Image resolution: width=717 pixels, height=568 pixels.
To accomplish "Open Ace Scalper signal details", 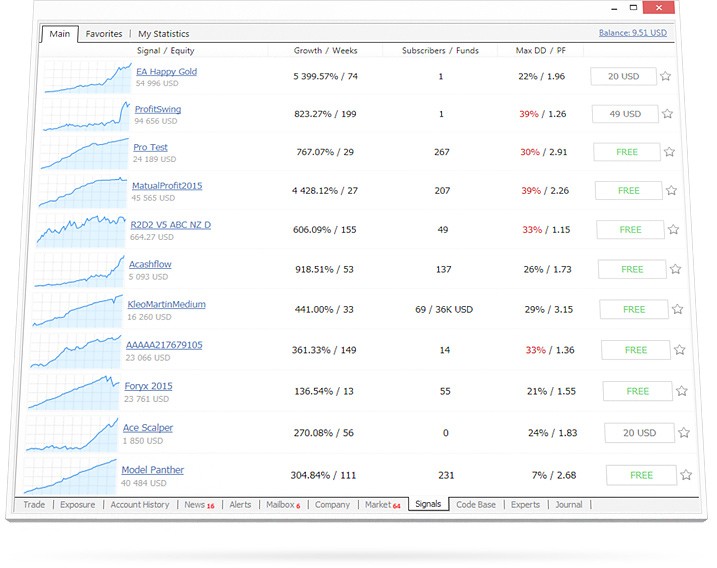I will point(147,428).
